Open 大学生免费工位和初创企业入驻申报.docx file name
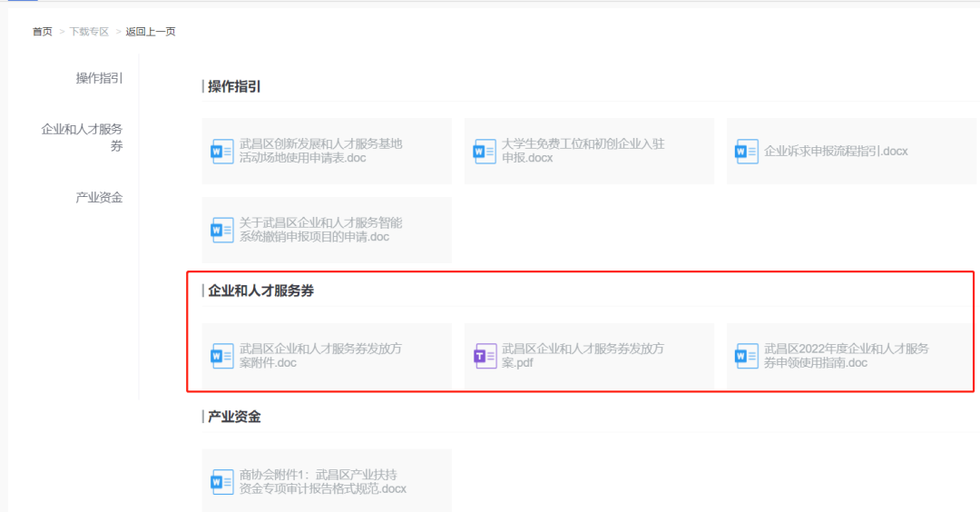Viewport: 980px width, 512px height. point(583,151)
